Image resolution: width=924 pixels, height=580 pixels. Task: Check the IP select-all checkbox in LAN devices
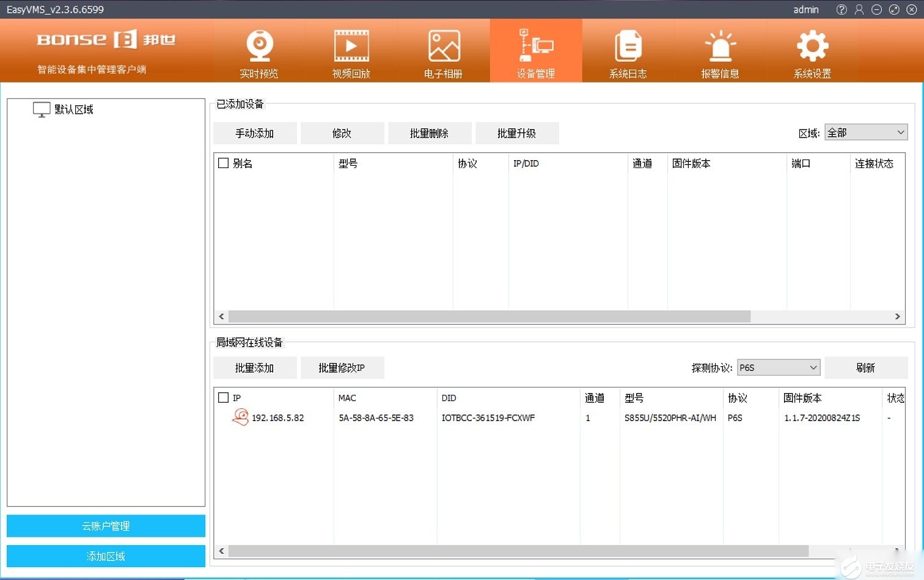pyautogui.click(x=224, y=398)
